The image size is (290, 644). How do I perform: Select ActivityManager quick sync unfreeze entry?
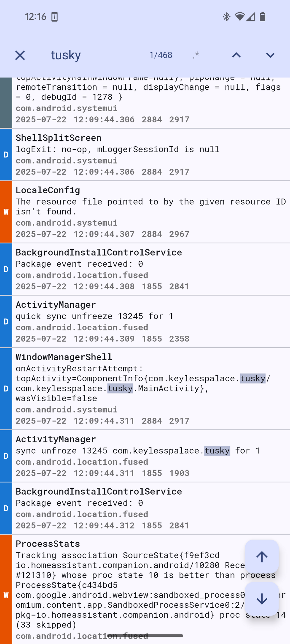[x=150, y=321]
